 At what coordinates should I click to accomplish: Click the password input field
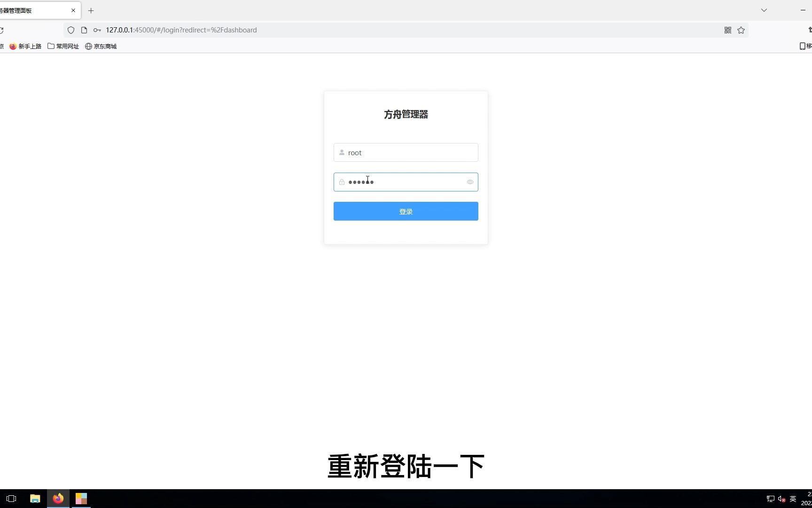(x=405, y=182)
